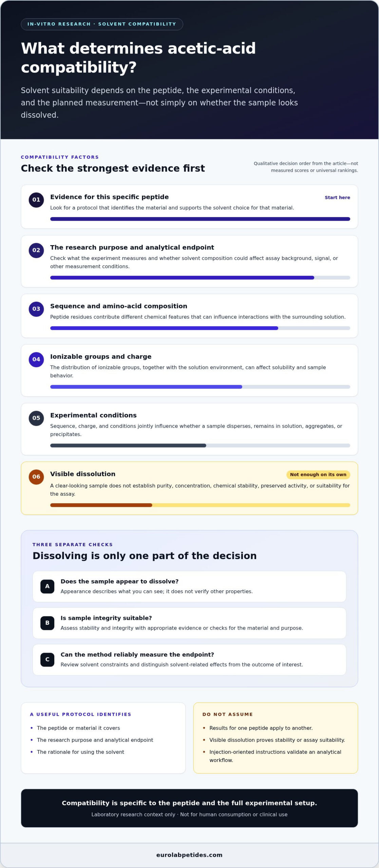Click the letter C square icon

coord(48,659)
